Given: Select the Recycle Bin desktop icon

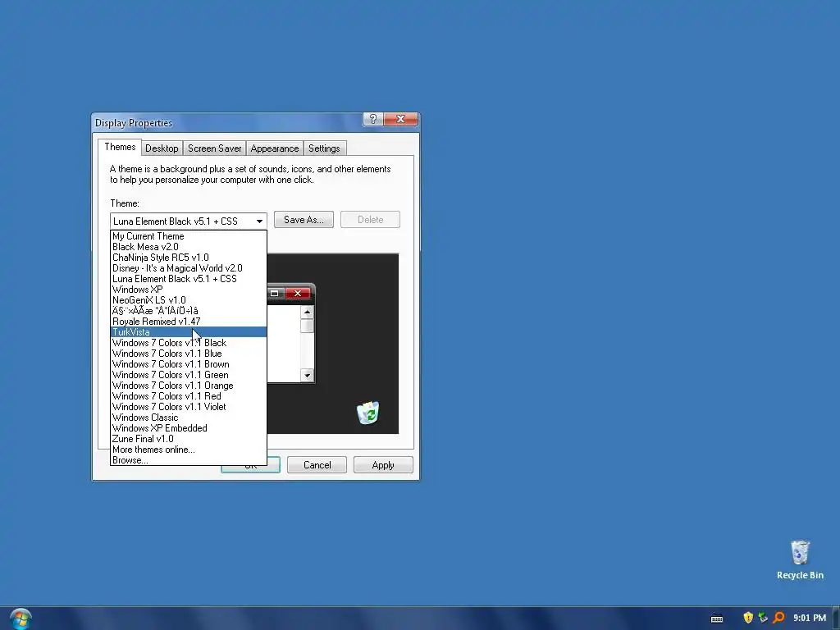Looking at the screenshot, I should pos(800,559).
